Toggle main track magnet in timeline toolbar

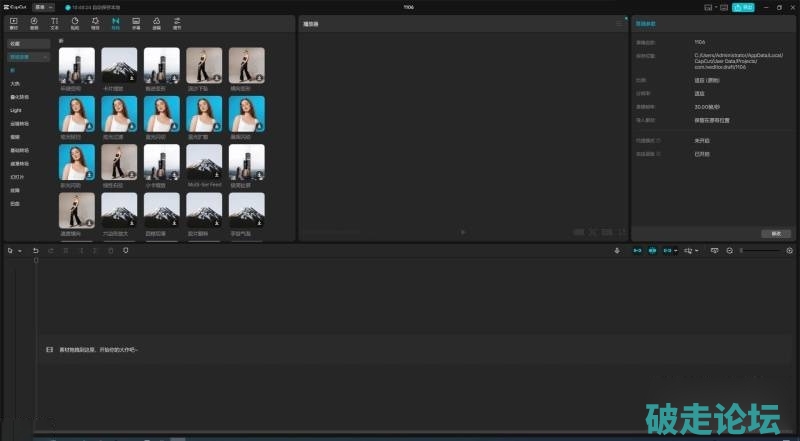(x=637, y=250)
